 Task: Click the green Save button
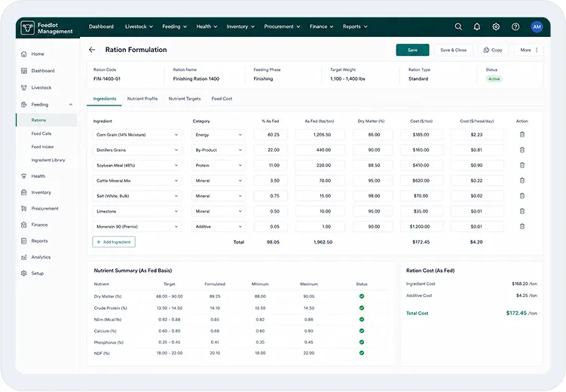[x=412, y=51]
